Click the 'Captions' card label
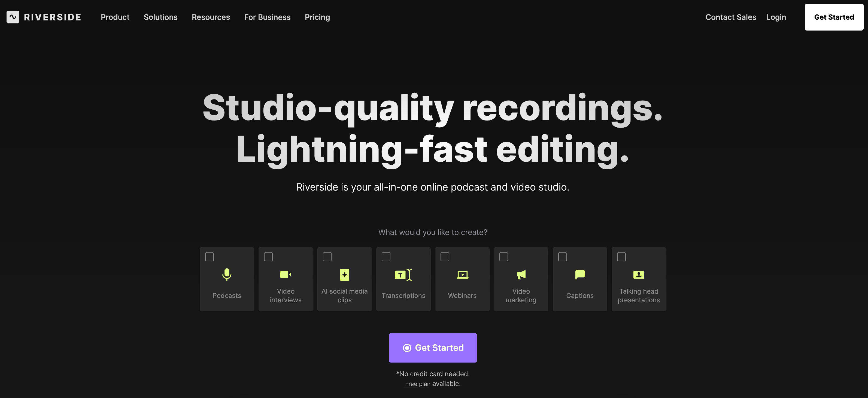868x398 pixels. click(x=580, y=296)
